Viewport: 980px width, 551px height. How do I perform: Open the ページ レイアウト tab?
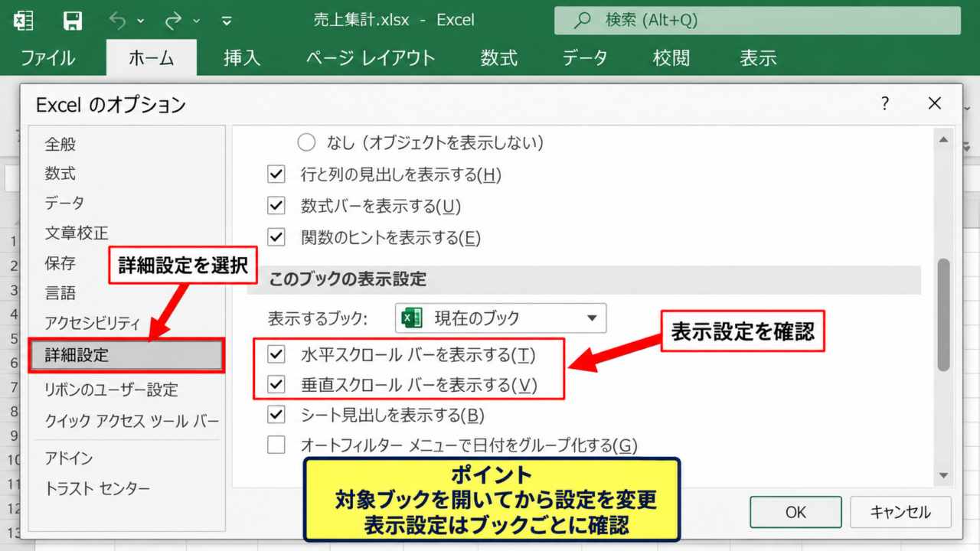(x=371, y=58)
